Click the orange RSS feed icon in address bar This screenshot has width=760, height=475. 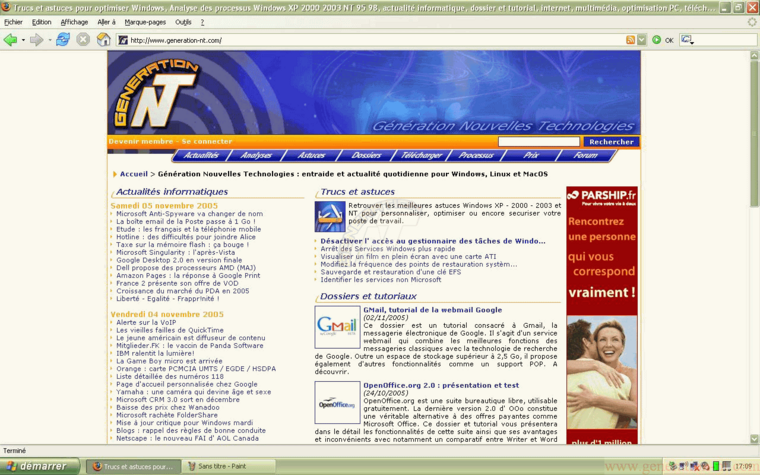[x=630, y=40]
